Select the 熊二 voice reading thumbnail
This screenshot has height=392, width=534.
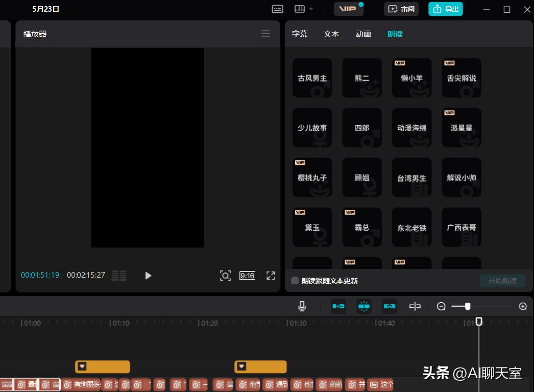click(362, 78)
